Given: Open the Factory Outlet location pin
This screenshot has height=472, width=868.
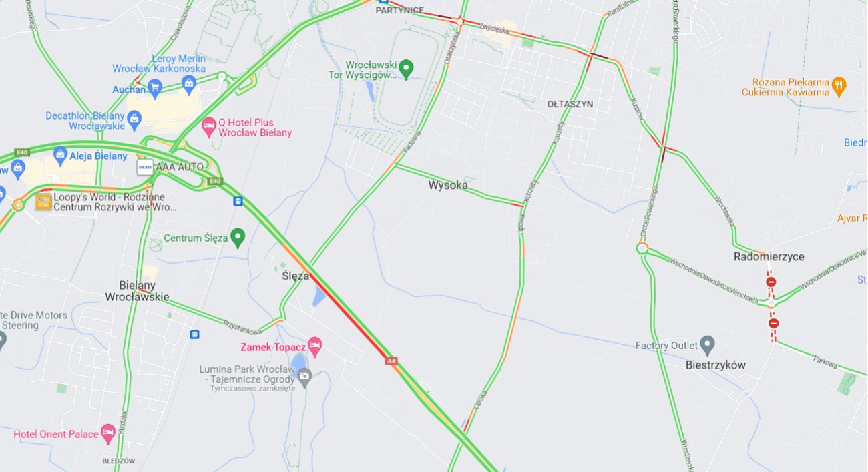Looking at the screenshot, I should 708,345.
